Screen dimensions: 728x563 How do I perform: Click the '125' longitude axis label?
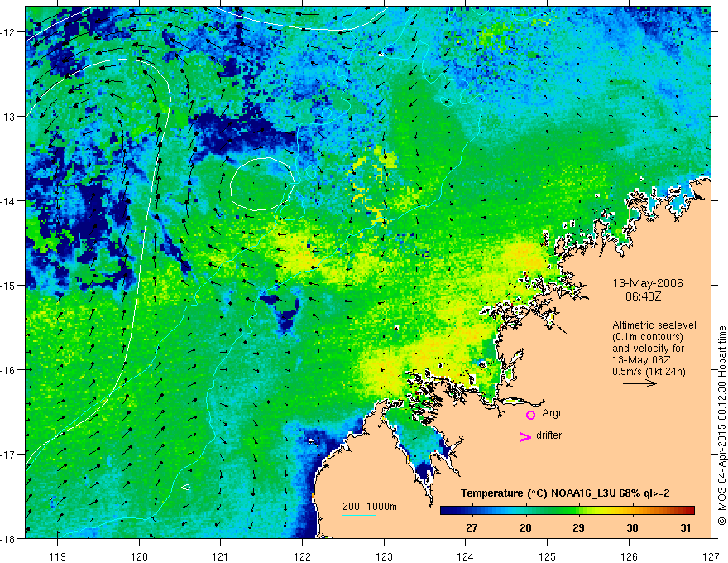coord(548,556)
